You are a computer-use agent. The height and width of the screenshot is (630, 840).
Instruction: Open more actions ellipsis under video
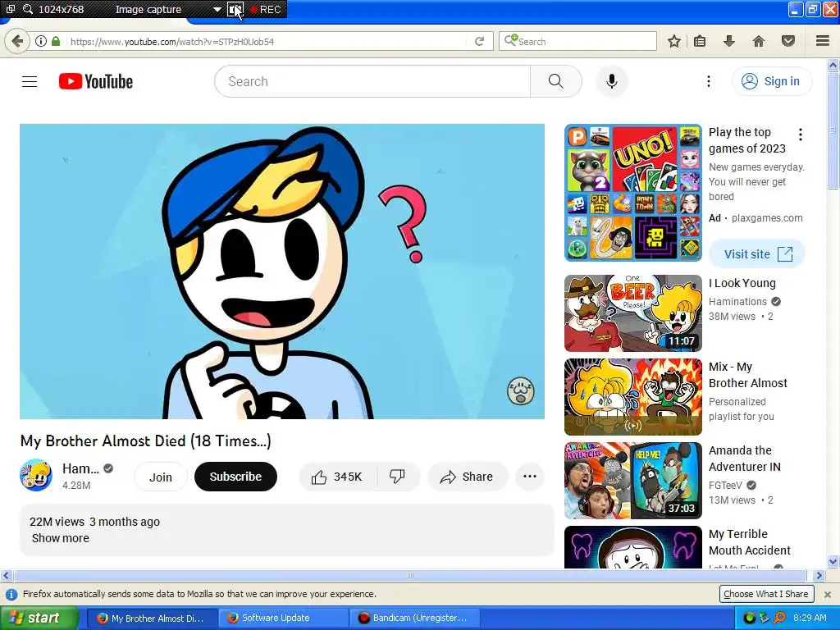[529, 477]
